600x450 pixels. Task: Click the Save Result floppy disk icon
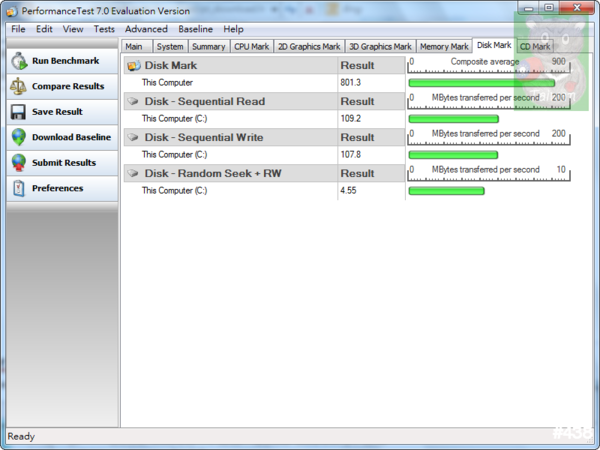(x=18, y=112)
